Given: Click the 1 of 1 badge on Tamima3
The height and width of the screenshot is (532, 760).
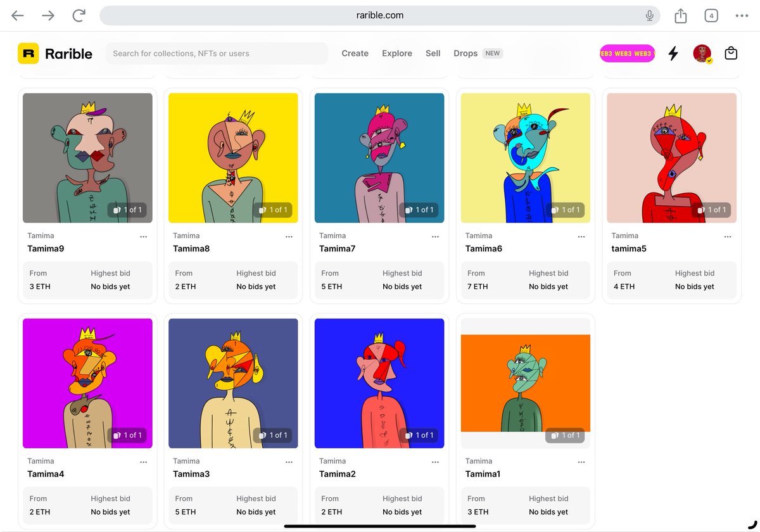Looking at the screenshot, I should pos(273,435).
